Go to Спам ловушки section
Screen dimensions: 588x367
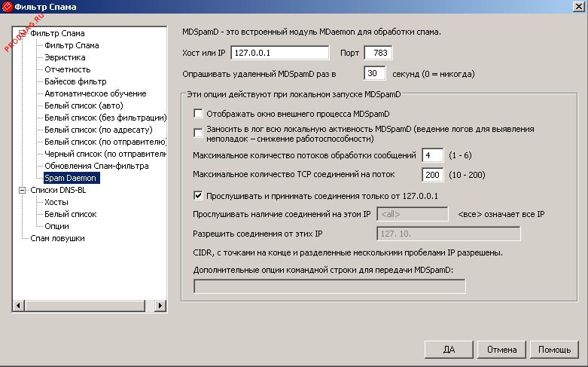(x=57, y=238)
